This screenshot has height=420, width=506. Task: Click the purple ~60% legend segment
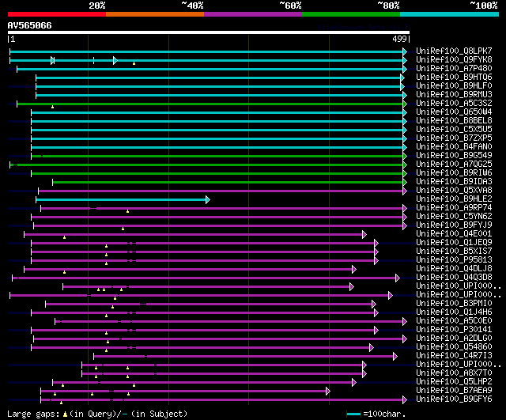pos(253,14)
